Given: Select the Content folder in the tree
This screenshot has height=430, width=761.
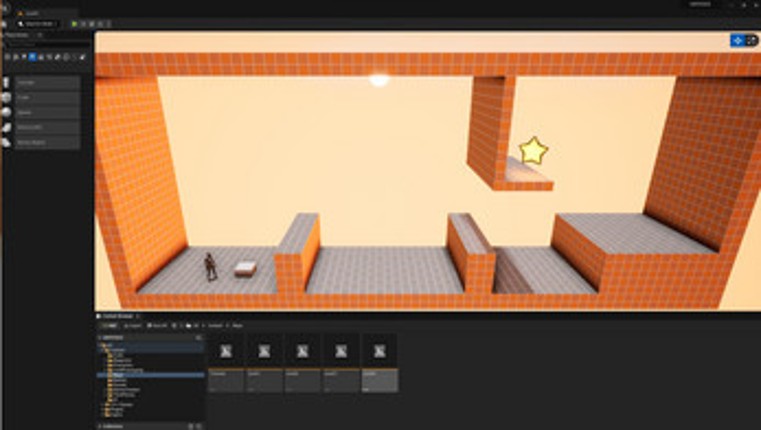Looking at the screenshot, I should [x=116, y=349].
